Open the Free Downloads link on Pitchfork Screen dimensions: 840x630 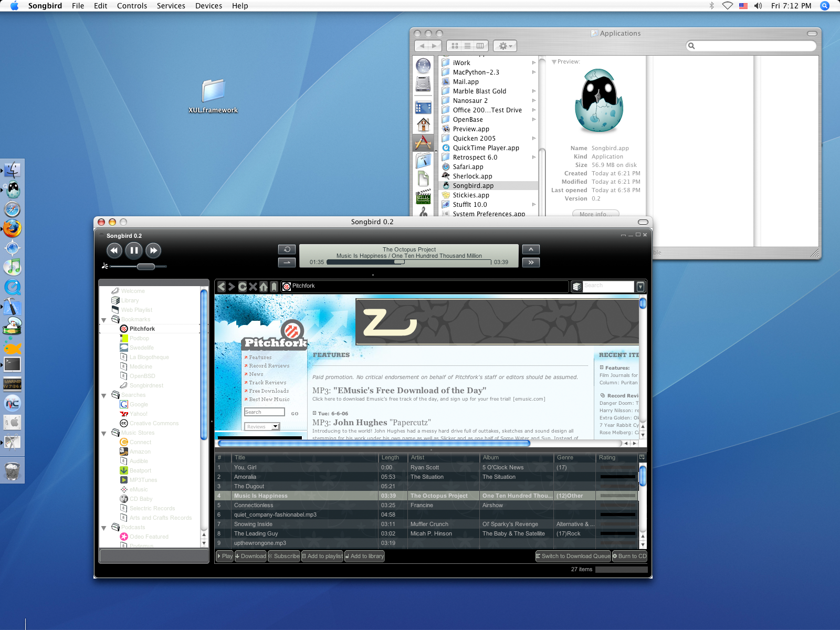coord(269,391)
